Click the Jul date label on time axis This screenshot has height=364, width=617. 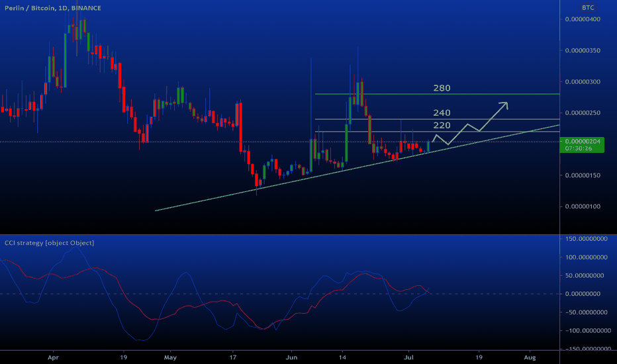click(x=409, y=357)
